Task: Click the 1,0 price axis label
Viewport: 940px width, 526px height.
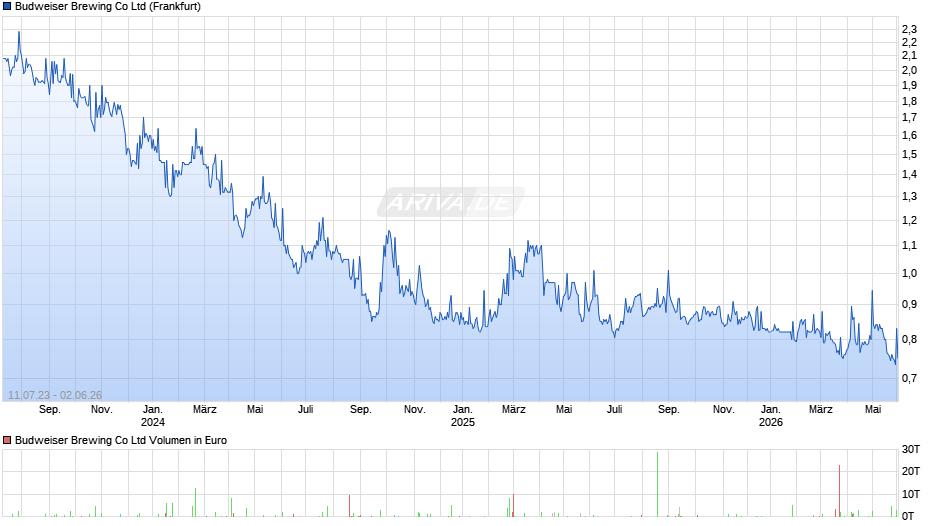Action: (x=909, y=273)
